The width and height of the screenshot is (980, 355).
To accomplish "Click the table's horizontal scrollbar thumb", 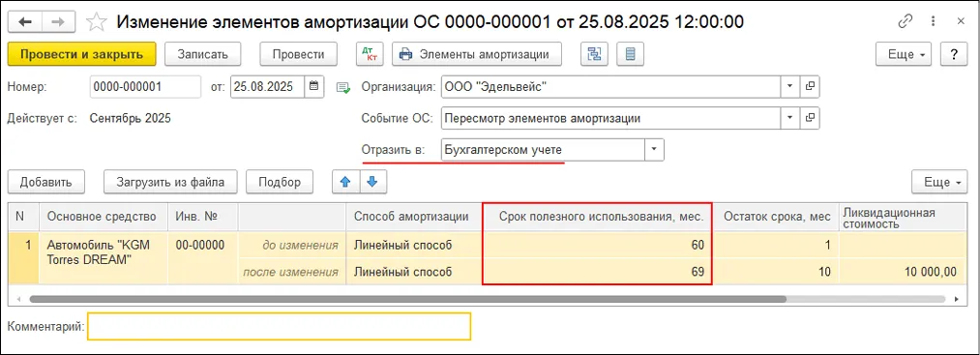I will click(x=407, y=299).
